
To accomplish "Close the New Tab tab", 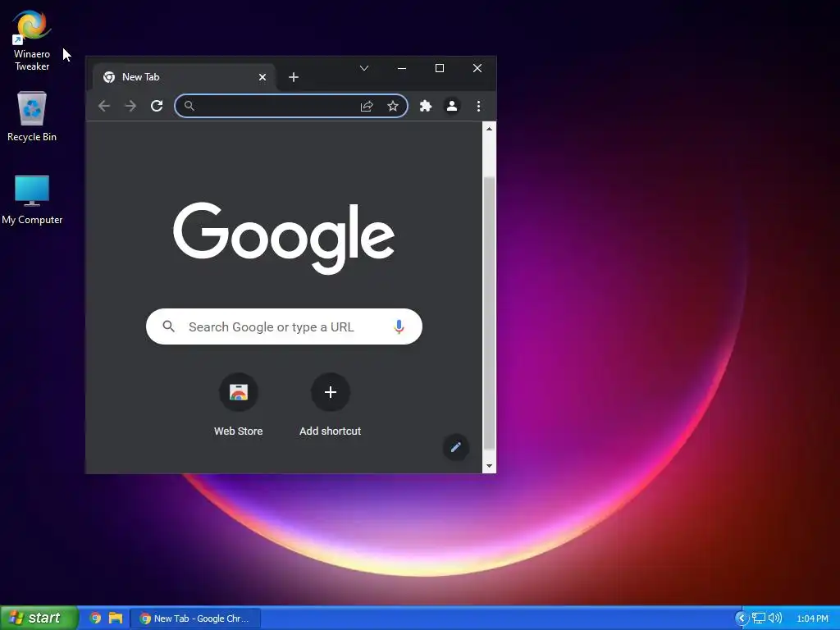I will 262,77.
